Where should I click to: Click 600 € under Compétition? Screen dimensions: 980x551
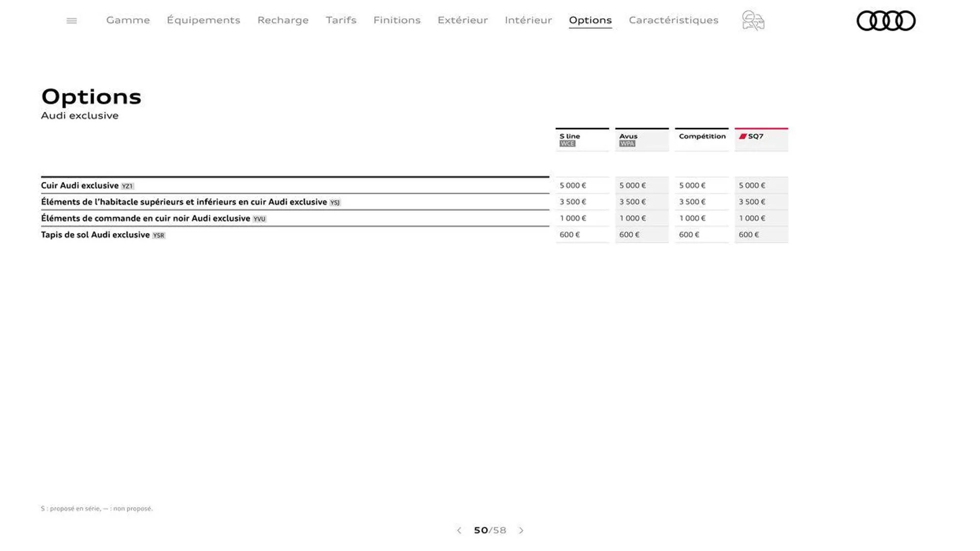[689, 234]
